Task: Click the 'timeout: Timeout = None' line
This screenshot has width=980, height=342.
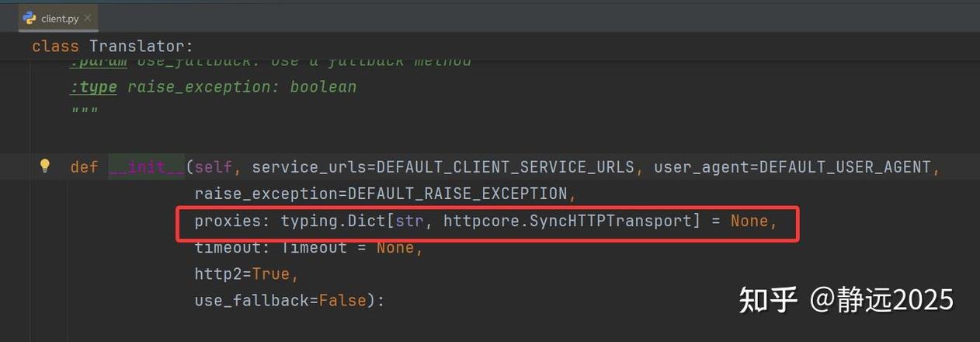Action: coord(308,248)
